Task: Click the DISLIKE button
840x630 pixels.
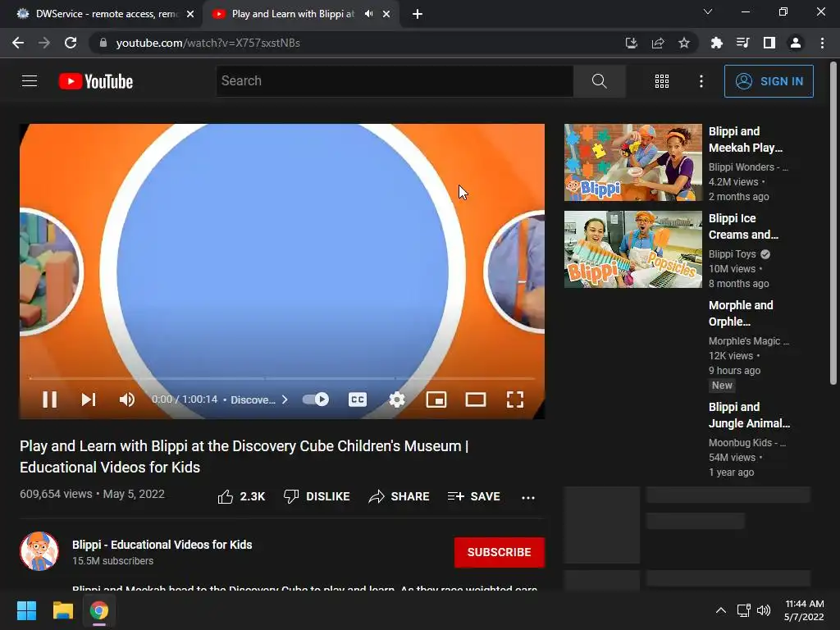Action: 317,496
